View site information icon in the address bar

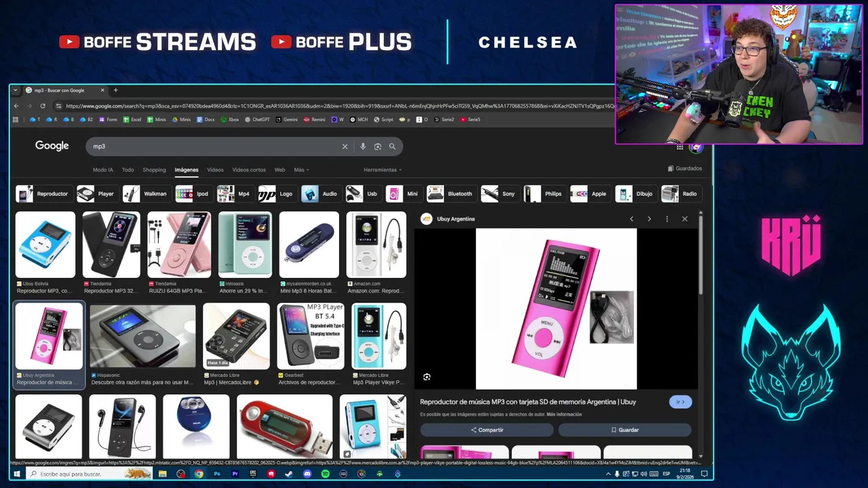[x=59, y=106]
